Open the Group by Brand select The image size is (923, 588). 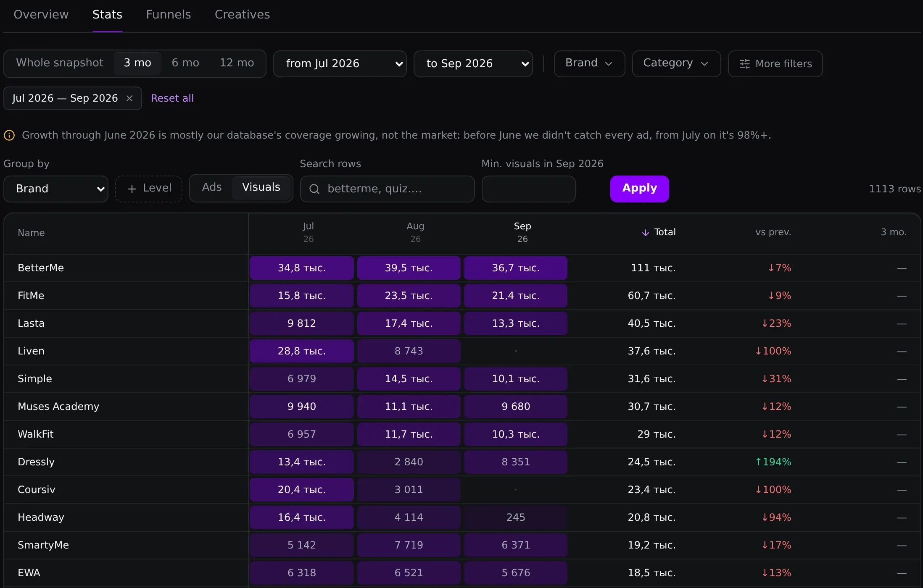point(56,189)
